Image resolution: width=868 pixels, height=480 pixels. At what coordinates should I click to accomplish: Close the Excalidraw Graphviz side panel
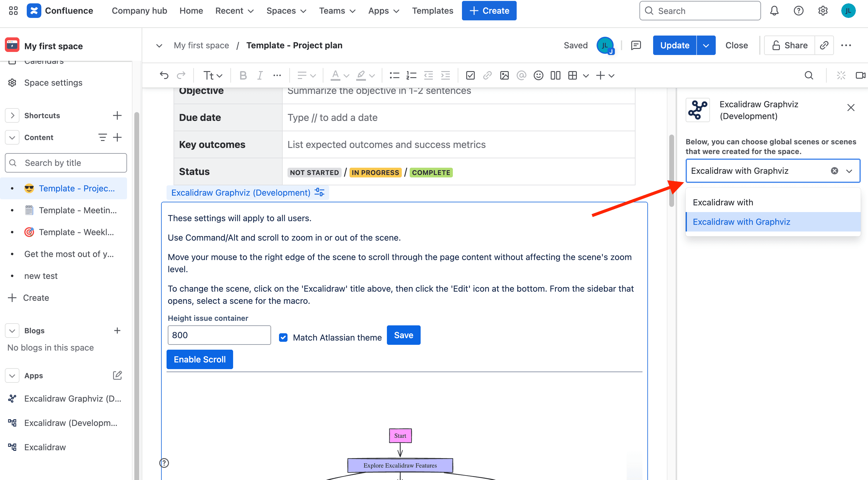(x=850, y=108)
